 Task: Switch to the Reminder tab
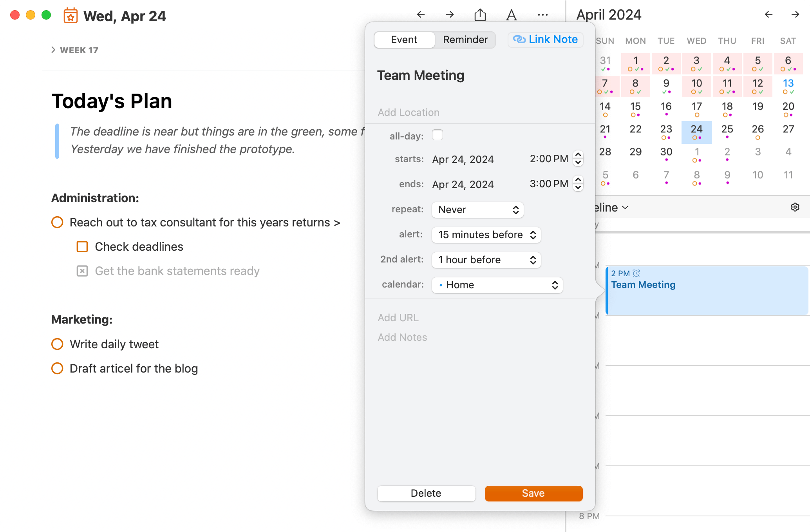(465, 40)
